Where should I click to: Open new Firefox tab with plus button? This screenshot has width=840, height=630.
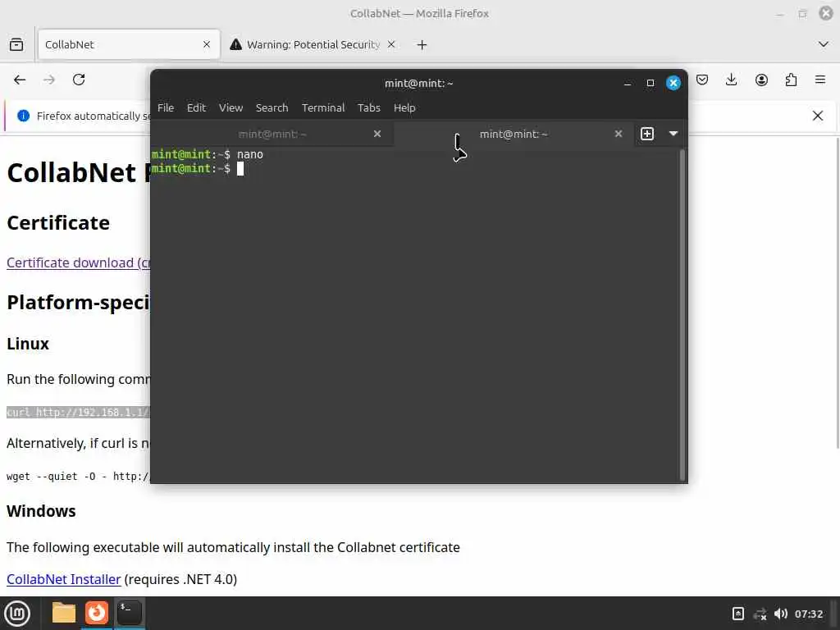(422, 45)
